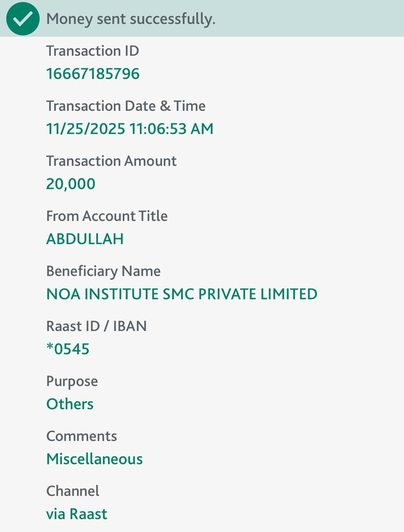Select NOA INSTITUTE SMC PRIVATE LIMITED beneficiary
Image resolution: width=404 pixels, height=532 pixels.
pos(182,294)
